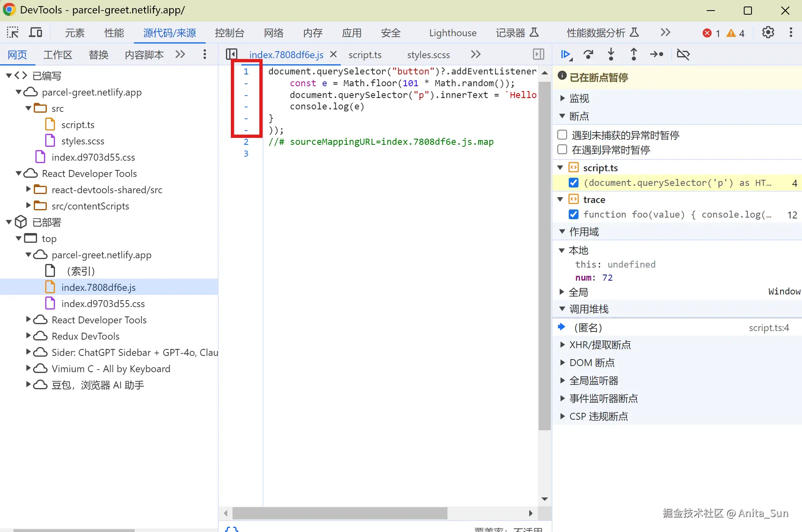
Task: Disable the function foo(value) breakpoint
Action: [574, 214]
